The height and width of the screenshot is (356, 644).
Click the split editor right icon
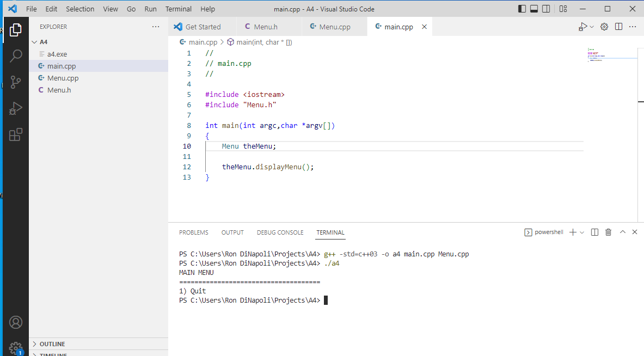(x=618, y=27)
